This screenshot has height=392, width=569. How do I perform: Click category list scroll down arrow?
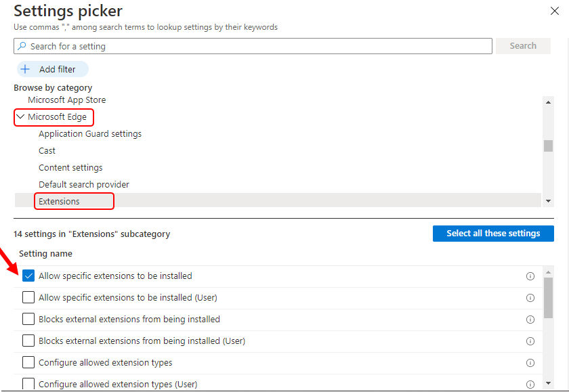point(548,201)
